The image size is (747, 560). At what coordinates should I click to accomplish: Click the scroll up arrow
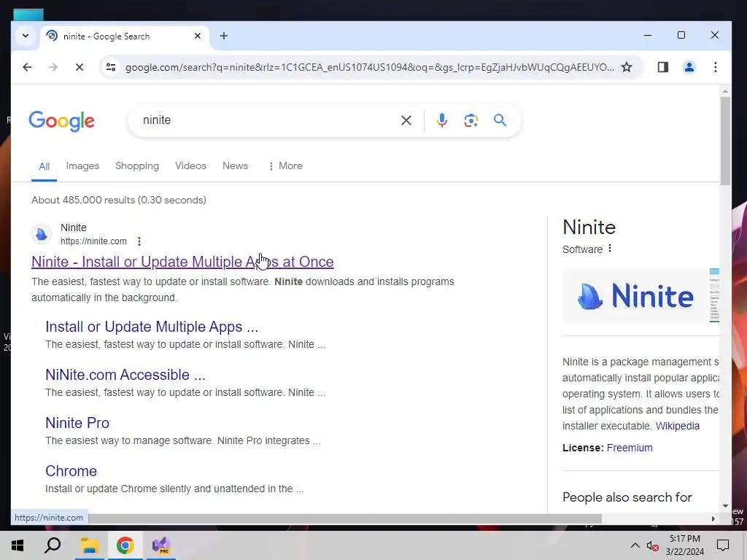[725, 91]
